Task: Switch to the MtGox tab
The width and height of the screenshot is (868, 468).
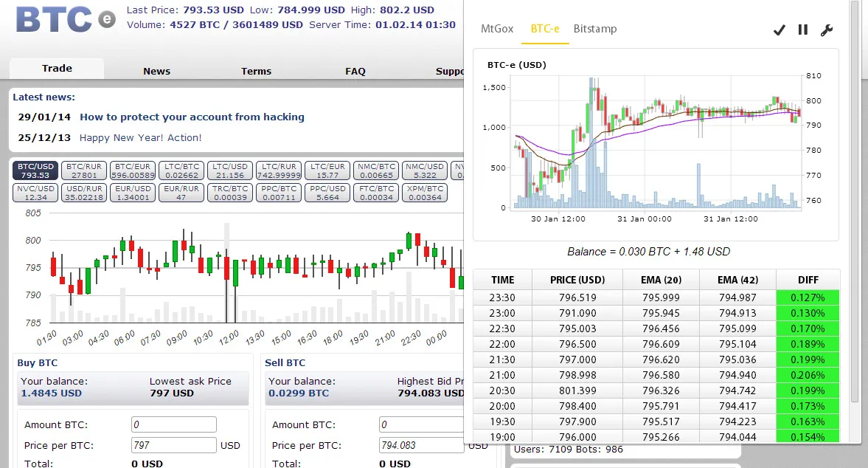Action: pos(497,29)
